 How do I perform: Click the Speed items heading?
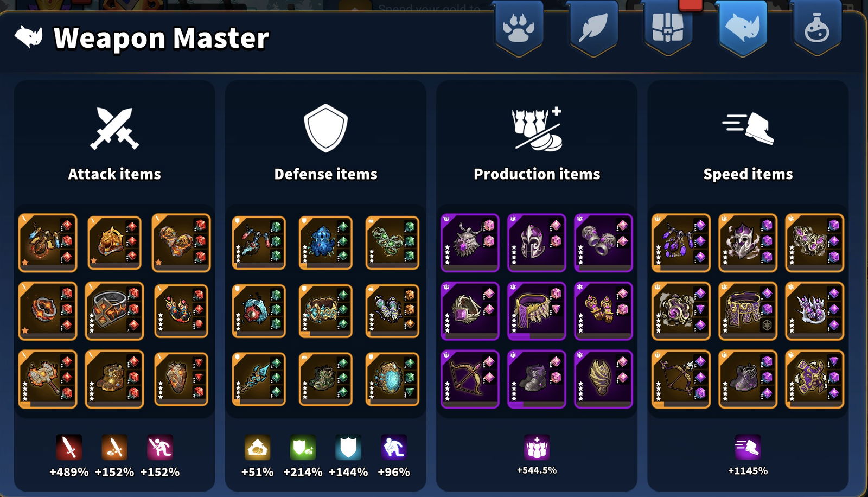click(x=748, y=174)
